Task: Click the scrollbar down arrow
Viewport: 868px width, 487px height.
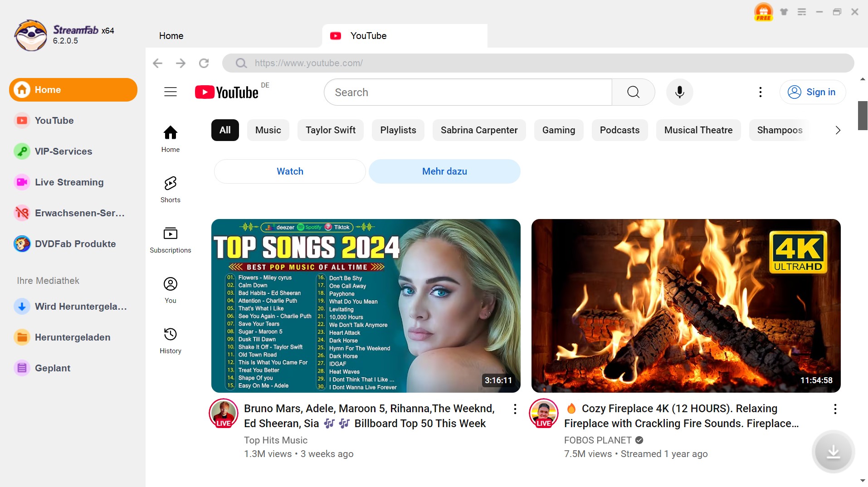Action: coord(863,481)
